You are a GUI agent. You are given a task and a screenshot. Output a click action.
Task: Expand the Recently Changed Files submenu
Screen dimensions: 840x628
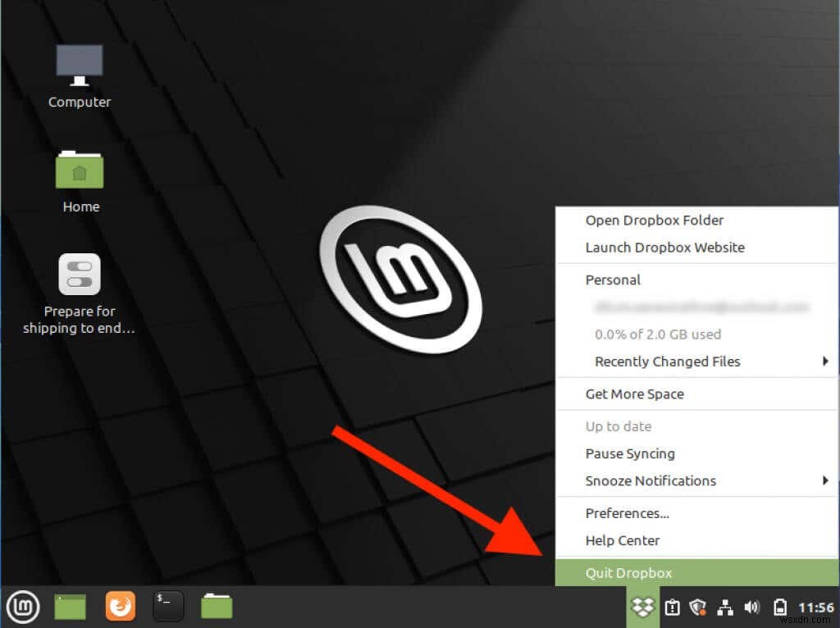coord(827,362)
